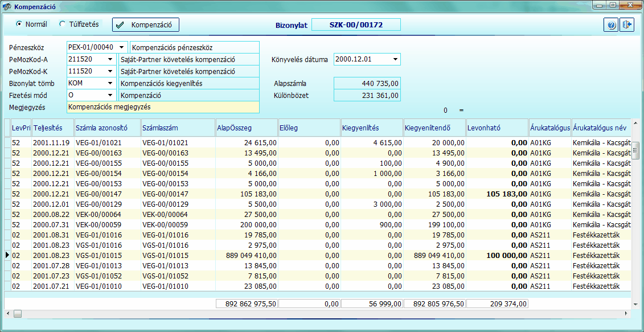
Task: Select row VEG-01/01021 in Számla azonosító
Action: (108, 142)
